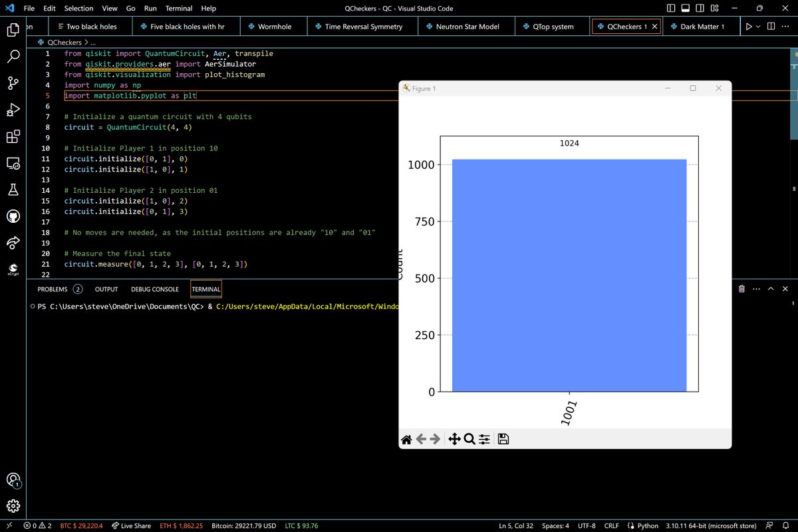
Task: Open the Source Control view
Action: (x=13, y=83)
